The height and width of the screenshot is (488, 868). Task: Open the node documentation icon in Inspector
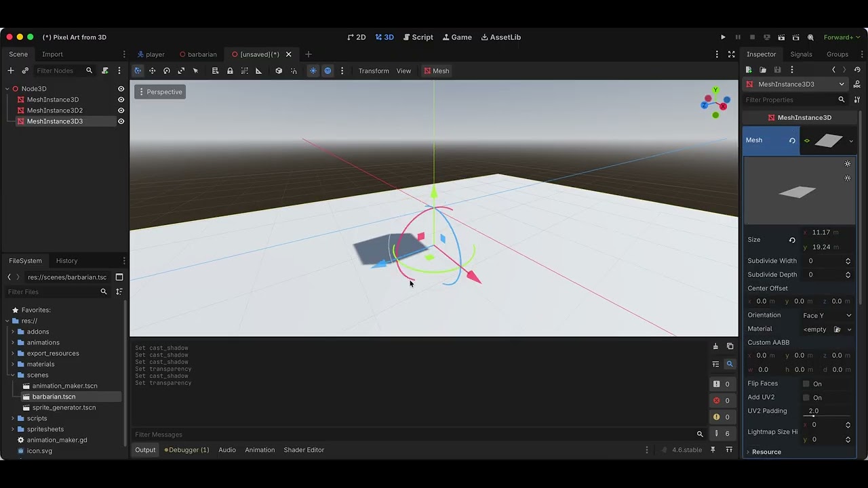(x=857, y=84)
